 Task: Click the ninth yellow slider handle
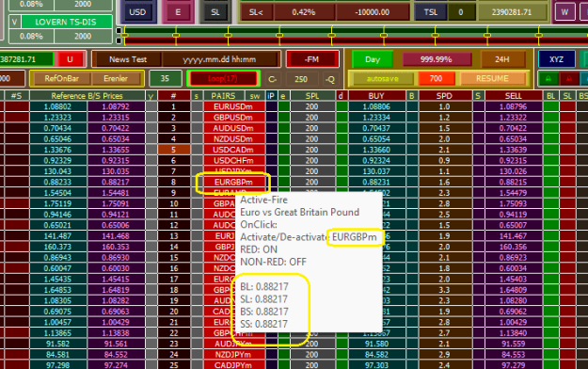(539, 35)
